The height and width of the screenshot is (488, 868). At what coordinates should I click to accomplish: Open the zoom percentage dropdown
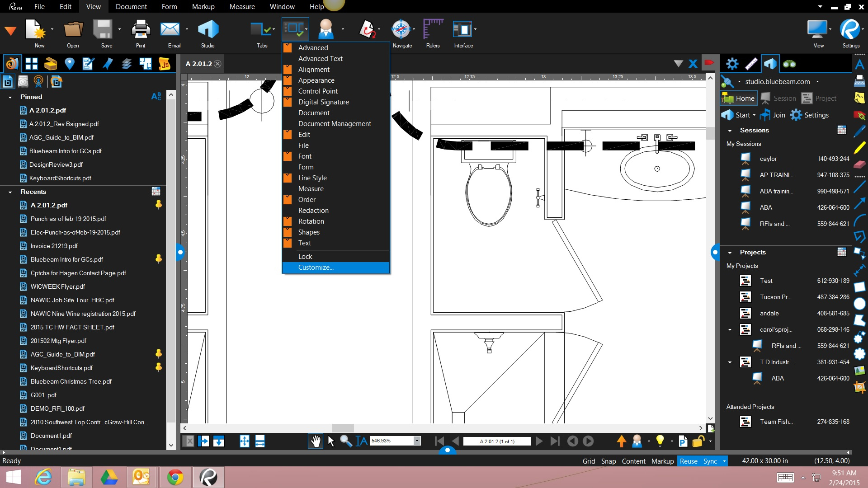point(417,441)
